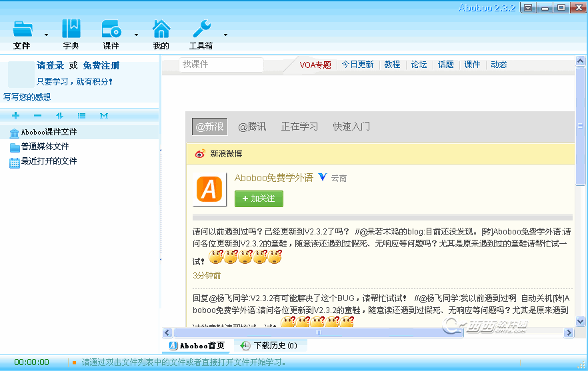The width and height of the screenshot is (588, 371).
Task: Click vertical scrollbar down arrow
Action: click(580, 321)
